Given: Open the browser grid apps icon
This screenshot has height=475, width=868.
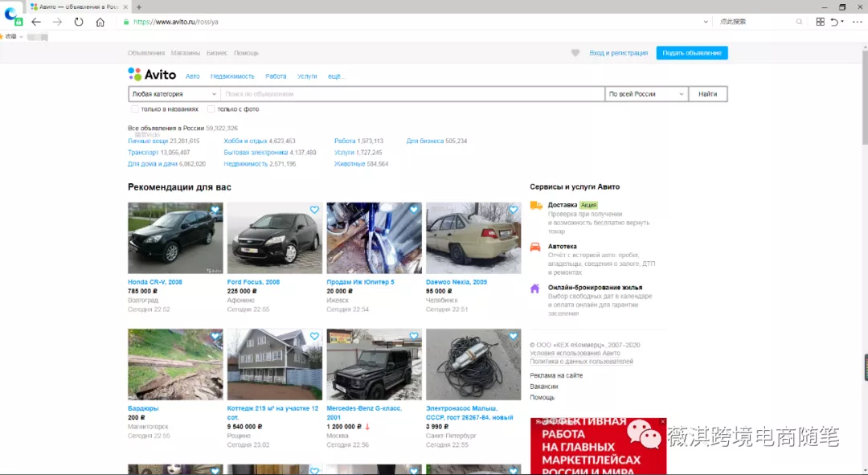Looking at the screenshot, I should coord(821,22).
